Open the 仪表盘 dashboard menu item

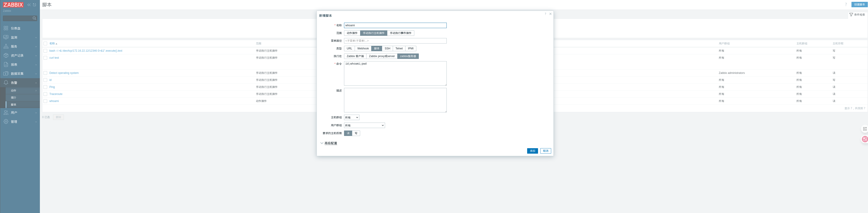[15, 28]
